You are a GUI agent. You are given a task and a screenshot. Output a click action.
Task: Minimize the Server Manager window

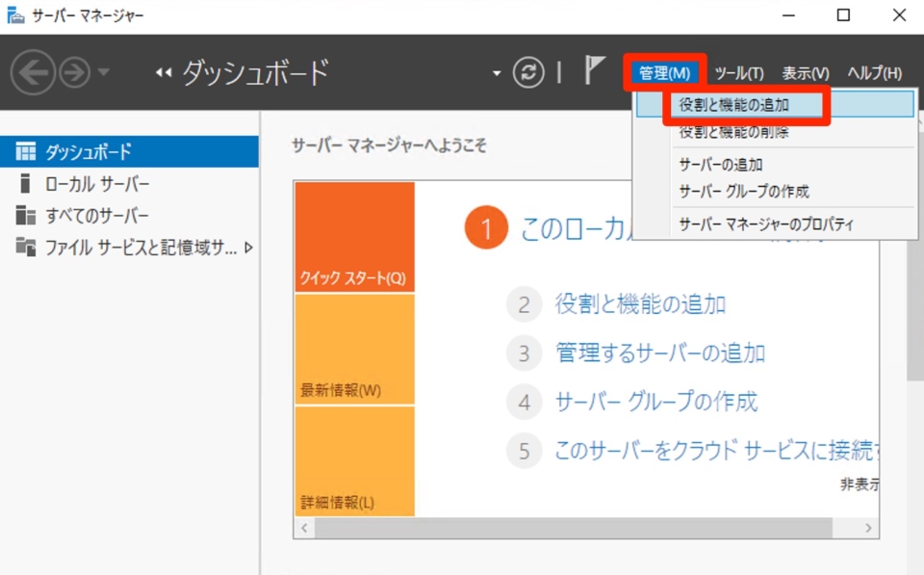(x=788, y=15)
